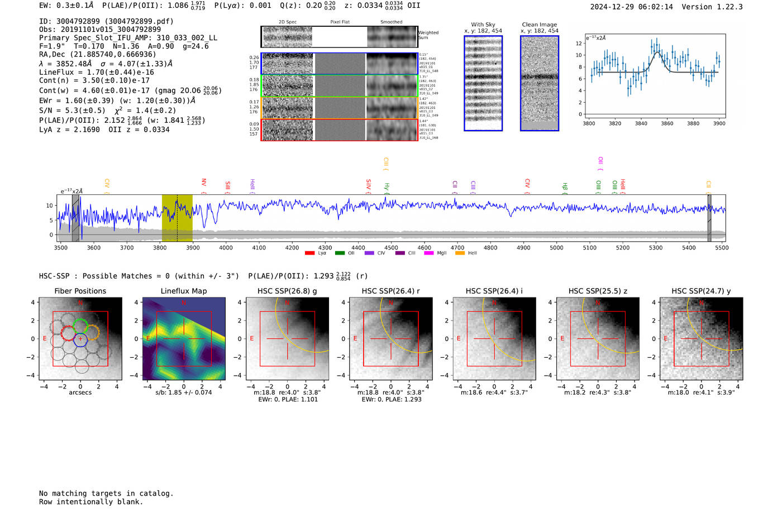
Task: Click the red Lyα legend swatch
Action: (309, 253)
